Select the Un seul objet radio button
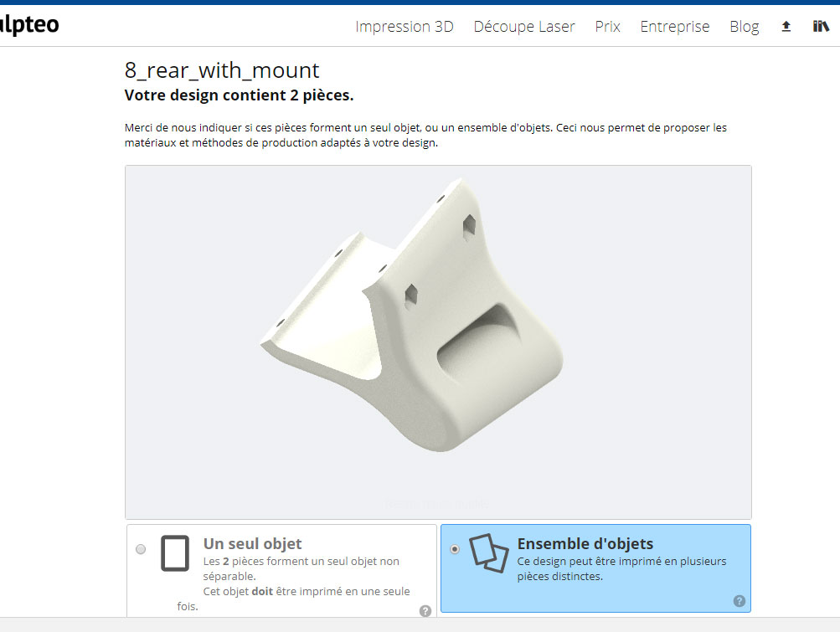 tap(141, 549)
